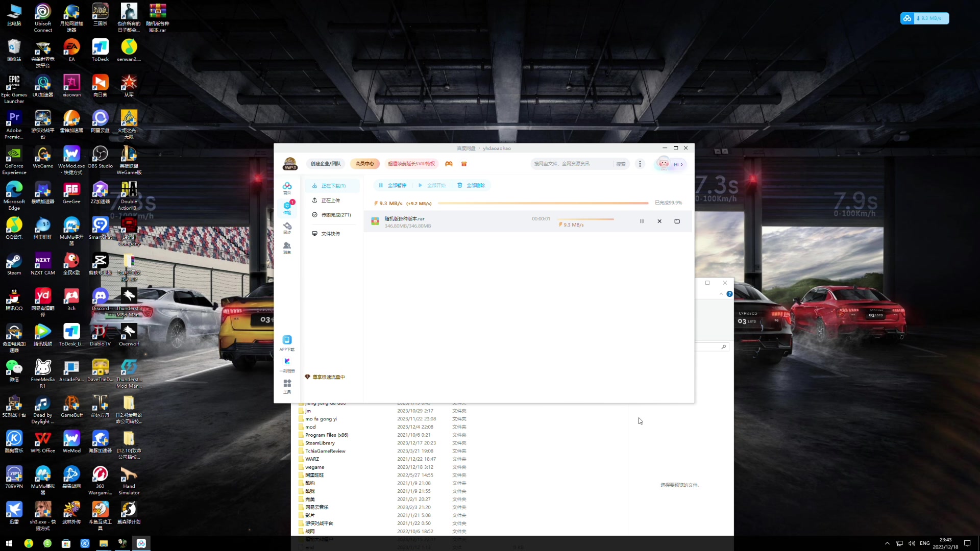980x551 pixels.
Task: Click the orange gift box icon
Action: (464, 164)
